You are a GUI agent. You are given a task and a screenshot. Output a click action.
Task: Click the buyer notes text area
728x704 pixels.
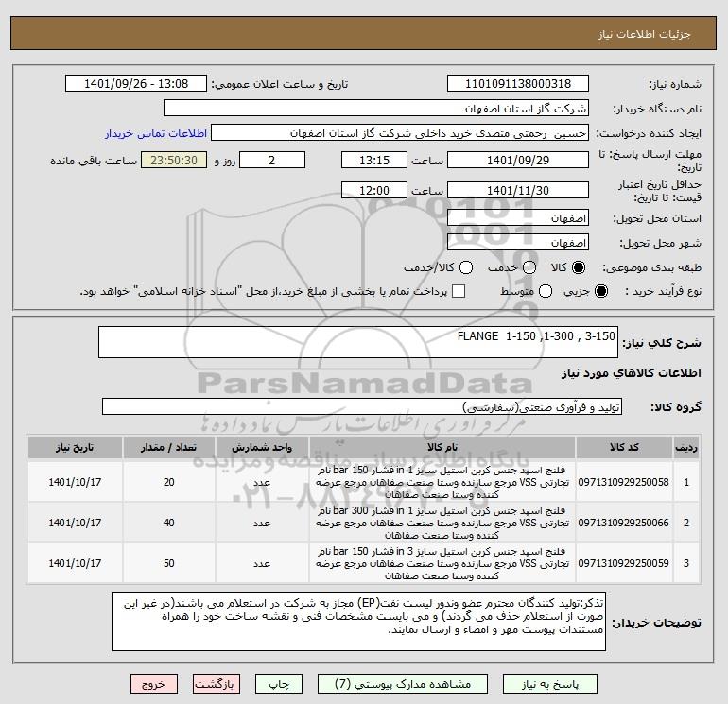point(358,622)
